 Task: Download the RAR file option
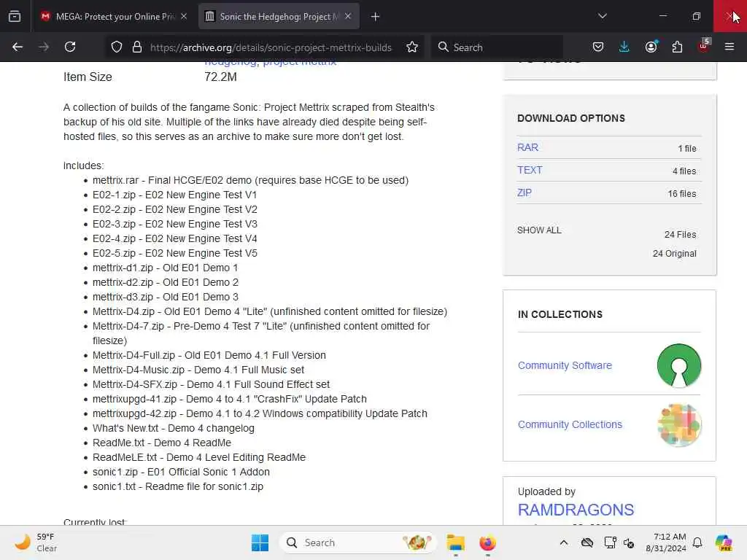[x=527, y=147]
